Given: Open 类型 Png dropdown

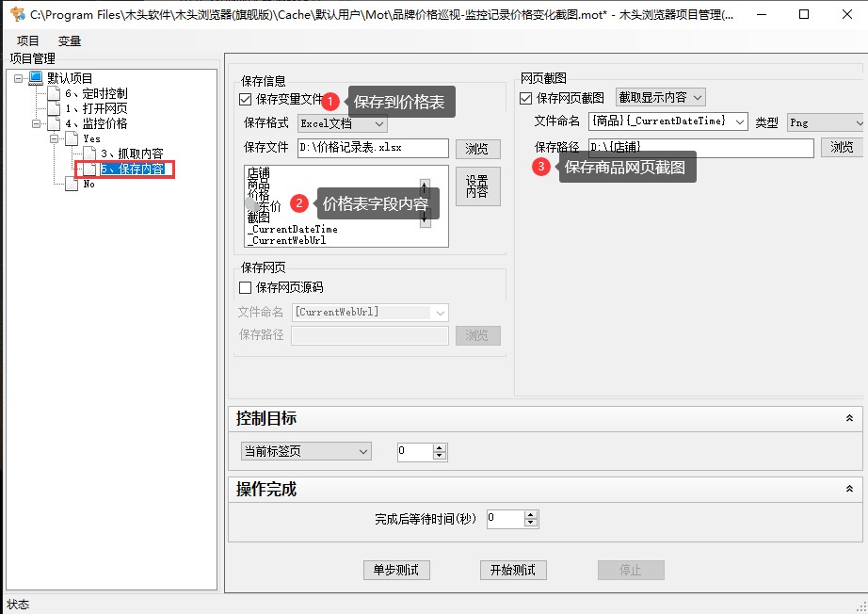Looking at the screenshot, I should [826, 122].
